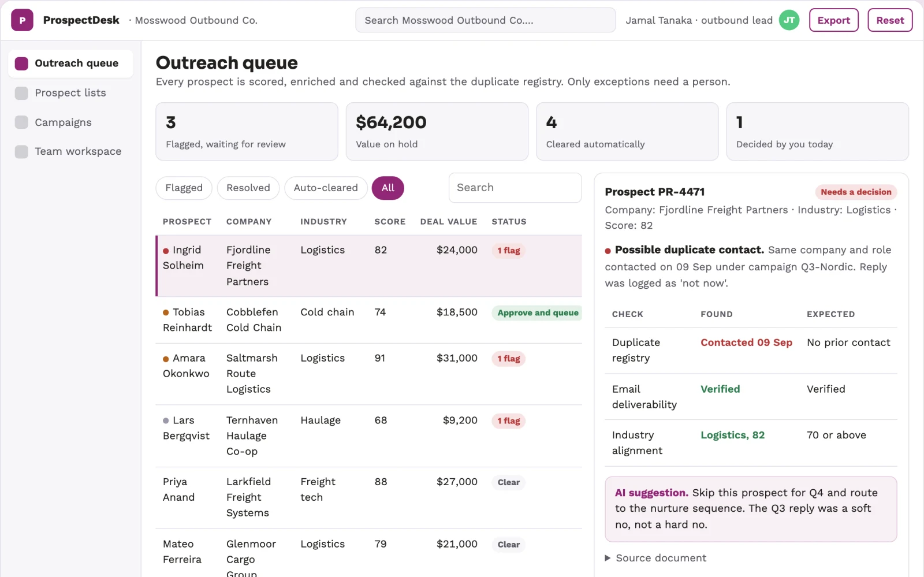
Task: Focus the queue Search field
Action: coord(515,188)
